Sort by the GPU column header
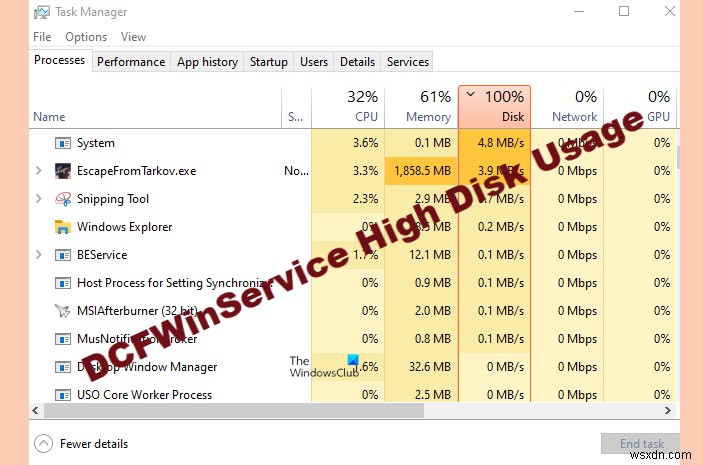The width and height of the screenshot is (703, 465). [640, 108]
